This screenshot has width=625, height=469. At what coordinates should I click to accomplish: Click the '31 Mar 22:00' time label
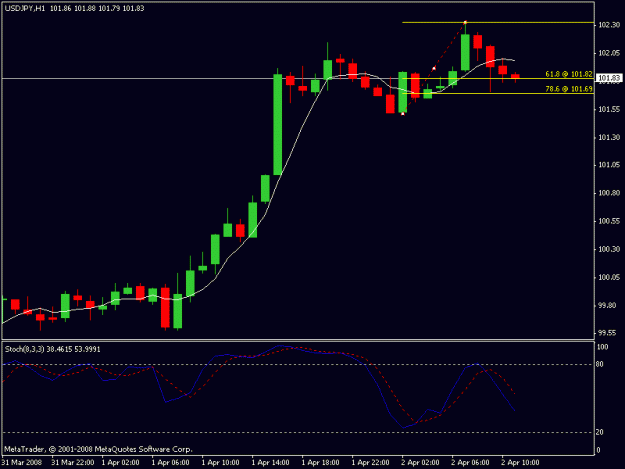coord(73,463)
